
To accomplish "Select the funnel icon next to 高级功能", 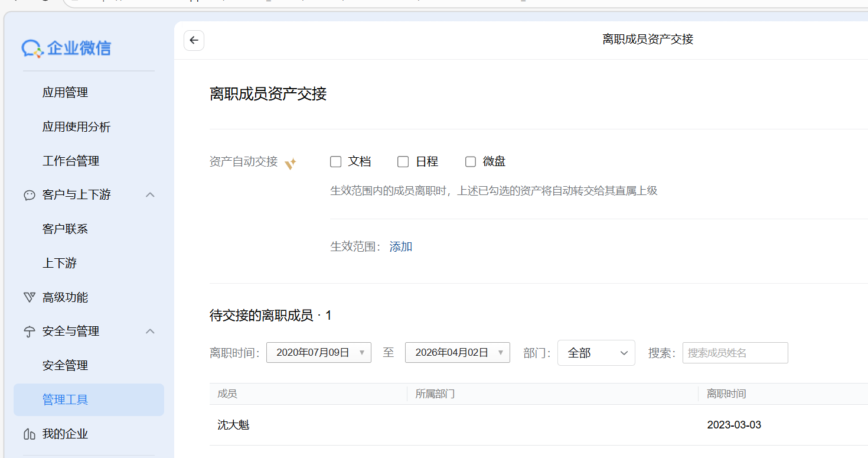I will (x=30, y=297).
